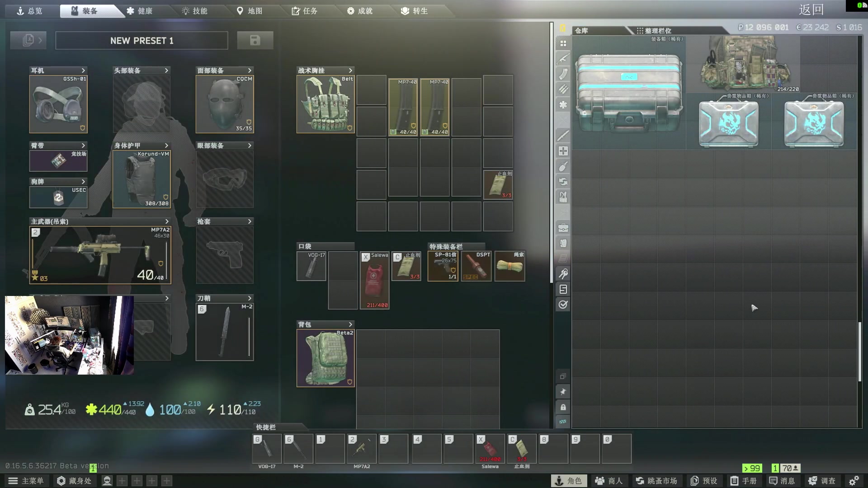Open the 商人 traders screen

[x=609, y=481]
